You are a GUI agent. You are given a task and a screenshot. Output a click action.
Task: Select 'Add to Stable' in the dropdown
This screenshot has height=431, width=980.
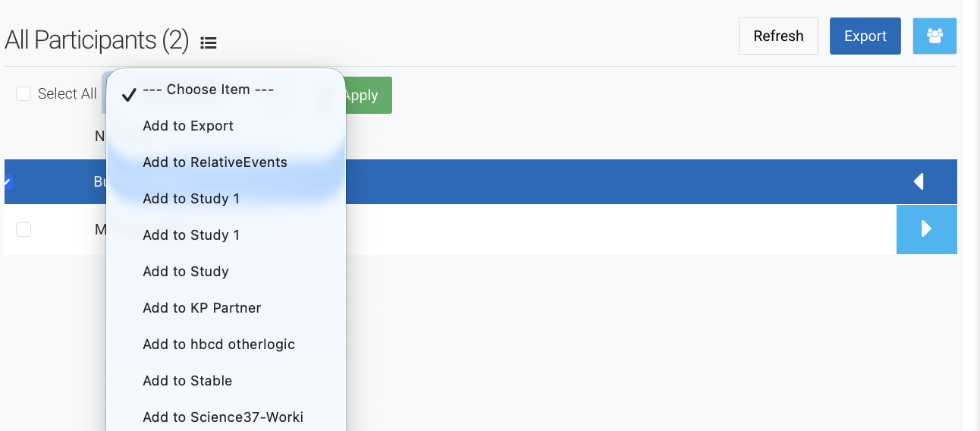pos(187,381)
